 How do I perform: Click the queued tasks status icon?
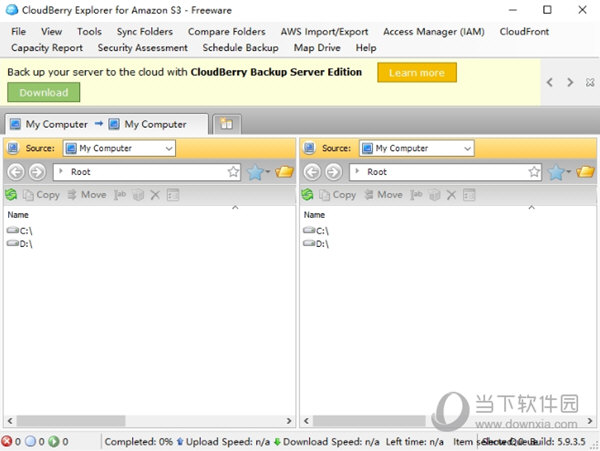point(30,441)
